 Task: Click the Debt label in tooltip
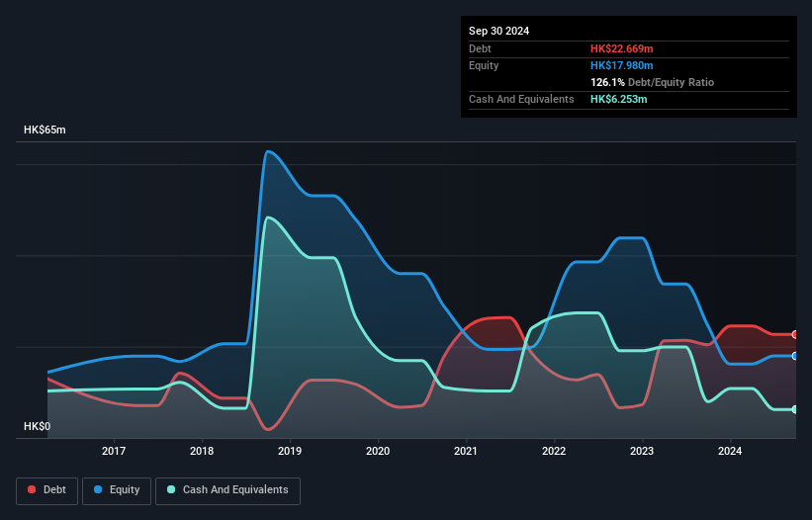(480, 48)
